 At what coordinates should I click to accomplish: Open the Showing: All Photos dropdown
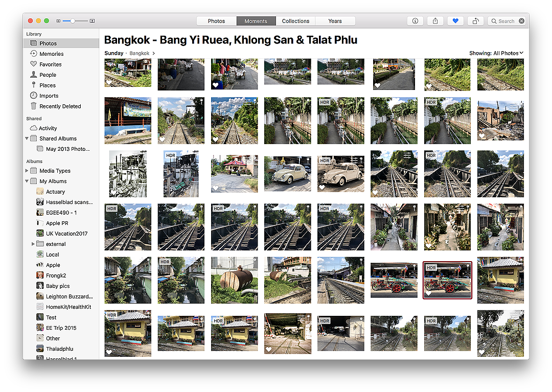click(x=496, y=53)
